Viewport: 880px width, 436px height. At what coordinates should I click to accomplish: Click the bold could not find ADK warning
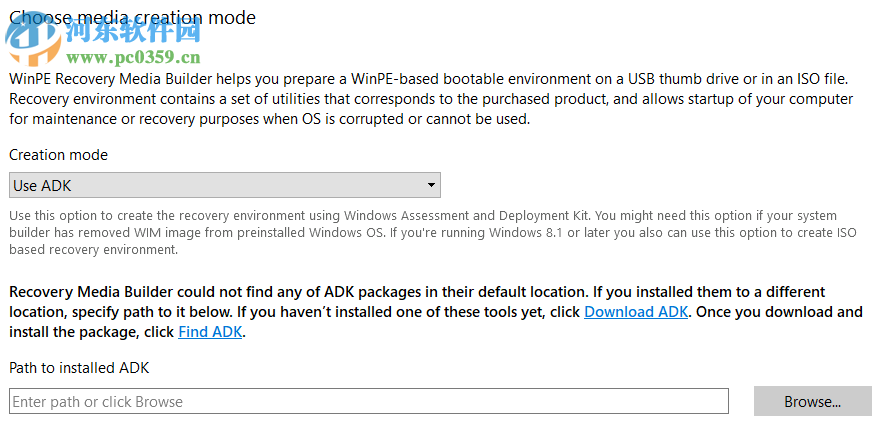[400, 292]
